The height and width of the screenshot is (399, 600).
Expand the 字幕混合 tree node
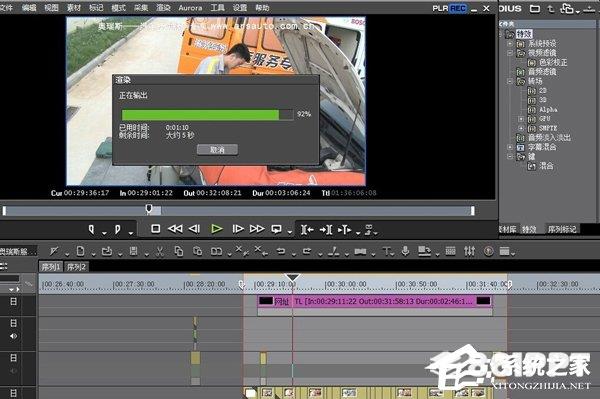click(510, 147)
